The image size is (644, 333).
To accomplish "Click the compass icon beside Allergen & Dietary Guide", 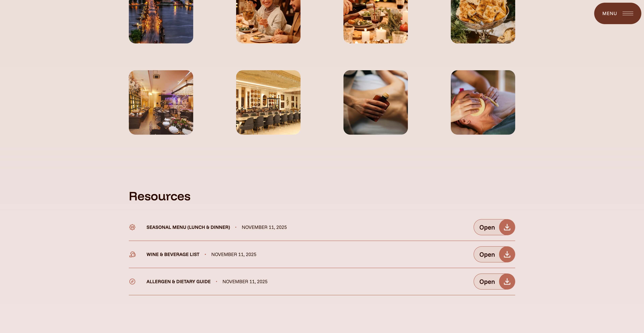I will click(x=132, y=282).
